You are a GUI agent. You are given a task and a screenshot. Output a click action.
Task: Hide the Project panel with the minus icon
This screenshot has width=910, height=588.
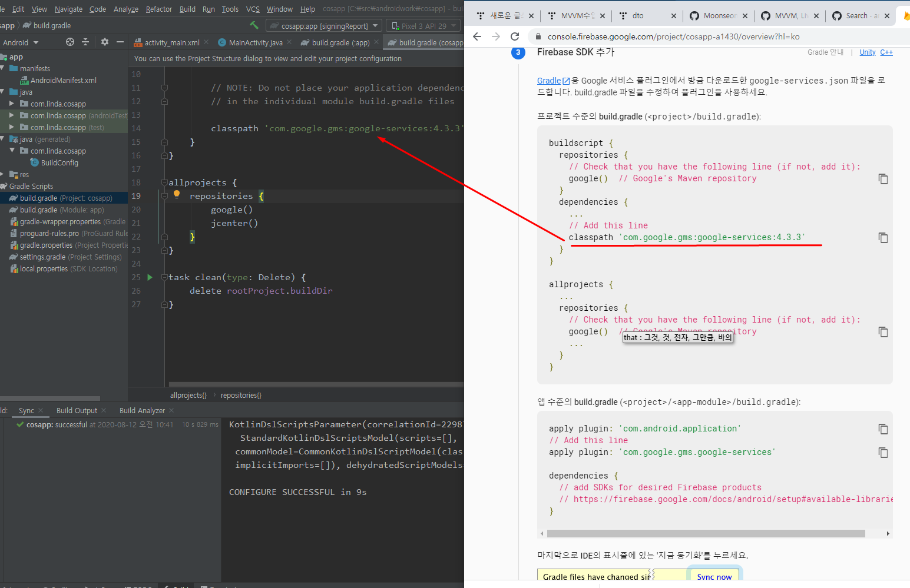120,42
